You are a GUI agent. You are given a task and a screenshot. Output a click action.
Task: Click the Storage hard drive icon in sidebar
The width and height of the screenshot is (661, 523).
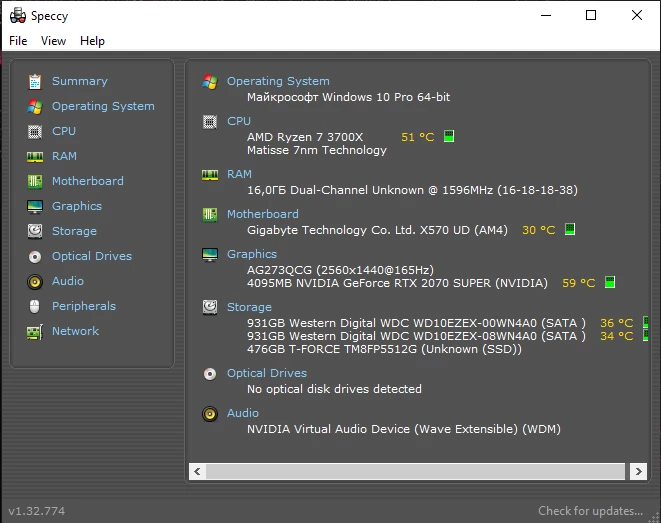pos(35,231)
